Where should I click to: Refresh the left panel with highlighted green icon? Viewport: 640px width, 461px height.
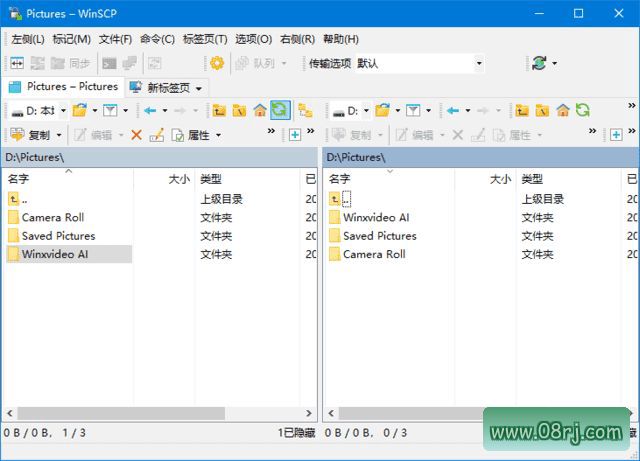click(280, 110)
